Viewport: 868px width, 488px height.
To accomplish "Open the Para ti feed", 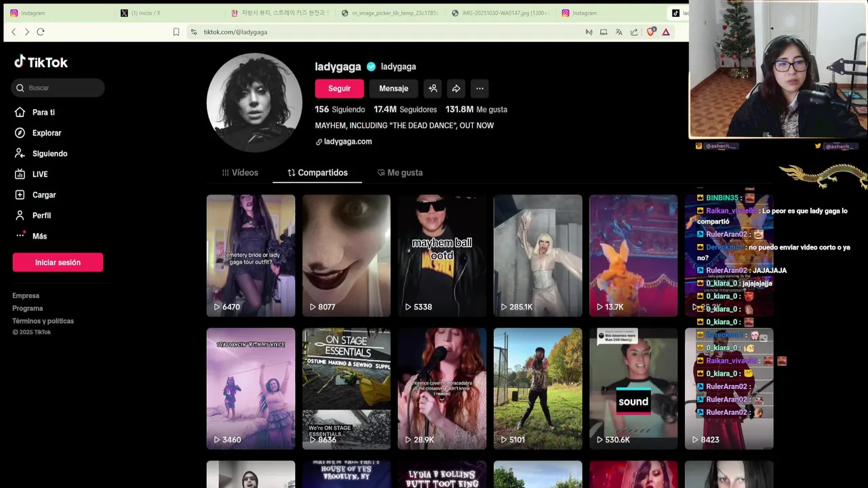I will pos(43,113).
